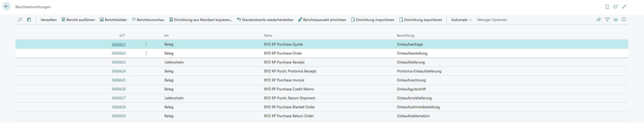644x123 pixels.
Task: Open the Verwalten menu
Action: [49, 20]
